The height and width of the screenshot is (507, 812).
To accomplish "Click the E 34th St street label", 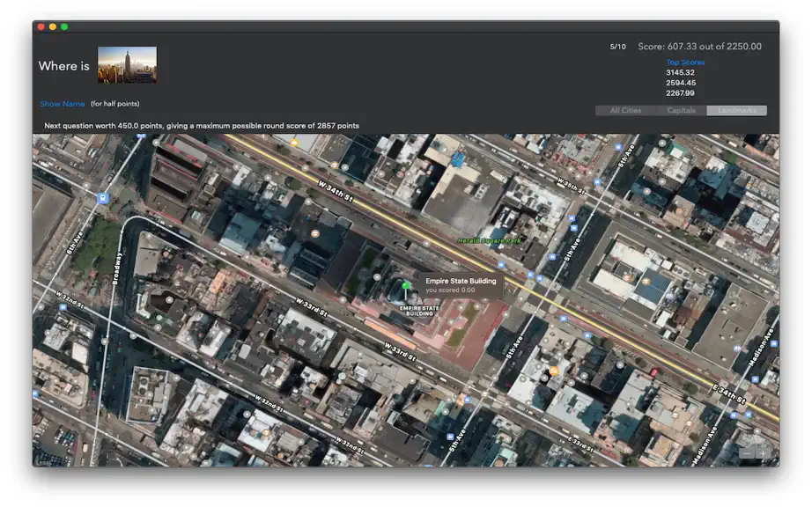I will tap(728, 393).
